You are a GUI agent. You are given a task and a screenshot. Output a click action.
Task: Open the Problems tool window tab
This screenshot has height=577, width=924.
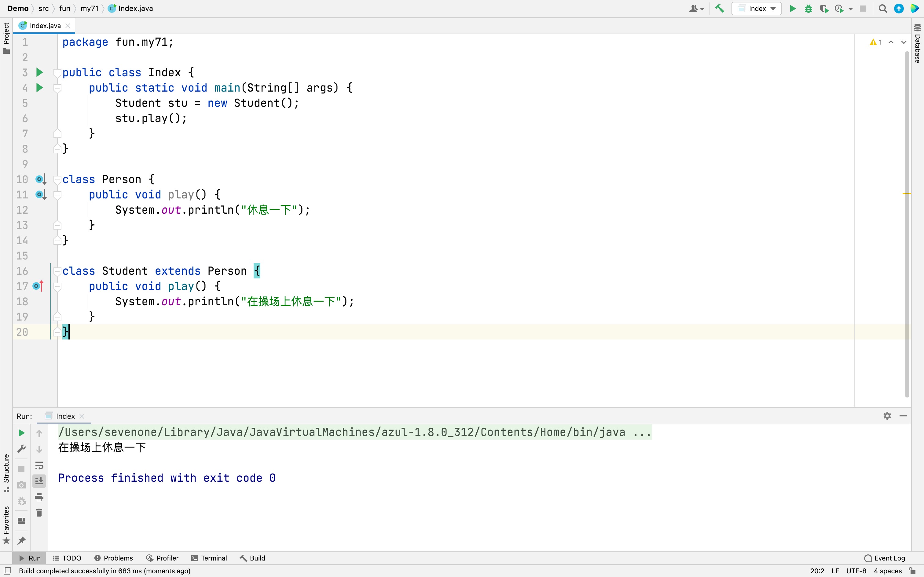[x=113, y=558]
